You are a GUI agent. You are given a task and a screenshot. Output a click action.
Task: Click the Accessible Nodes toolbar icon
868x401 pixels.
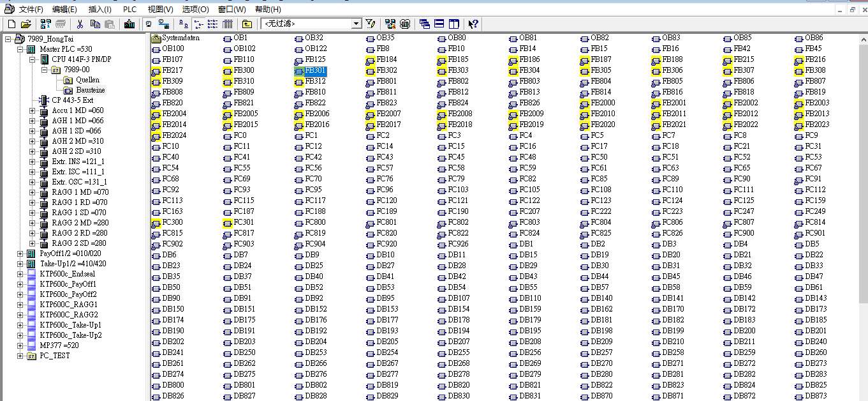click(45, 24)
